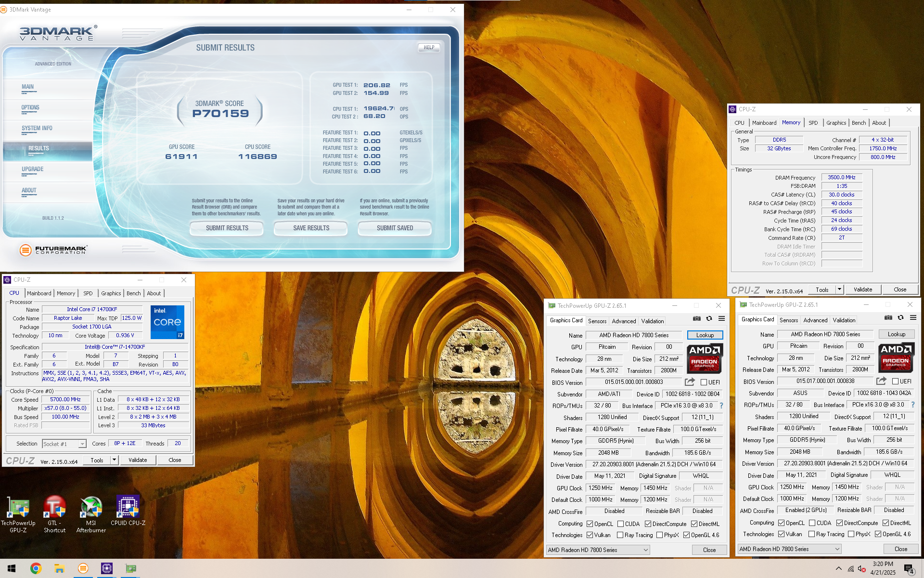Open Google Chrome from taskbar
This screenshot has height=578, width=924.
tap(36, 568)
